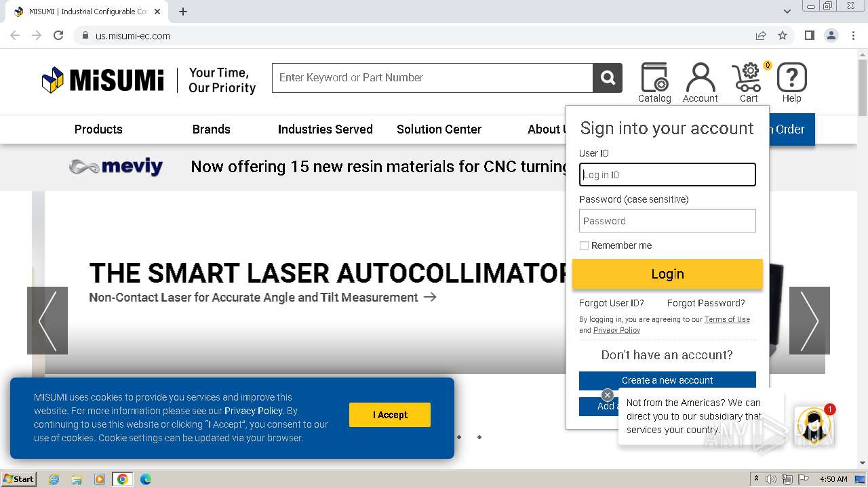868x488 pixels.
Task: Open the Solution Center menu
Action: [x=439, y=129]
